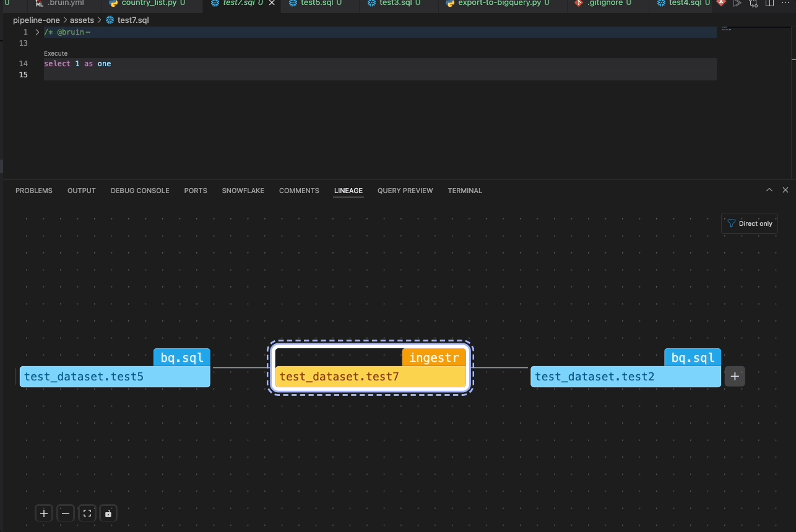Switch to the TERMINAL tab
The width and height of the screenshot is (796, 532).
click(465, 191)
